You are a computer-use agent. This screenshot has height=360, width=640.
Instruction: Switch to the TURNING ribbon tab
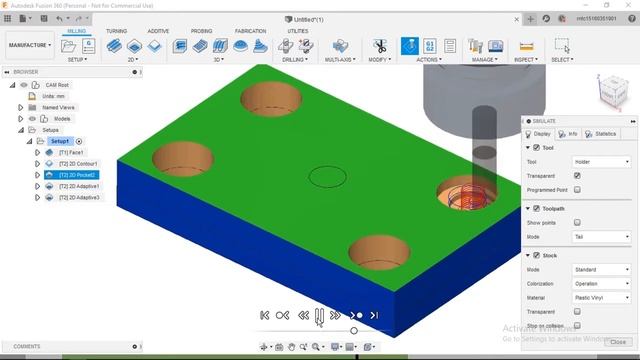(116, 31)
